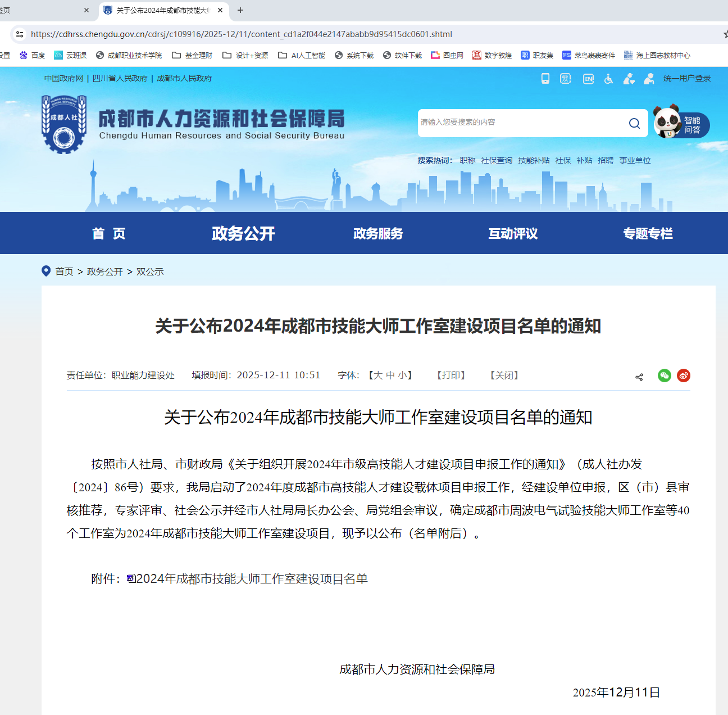
Task: Open a new browser tab
Action: point(240,10)
